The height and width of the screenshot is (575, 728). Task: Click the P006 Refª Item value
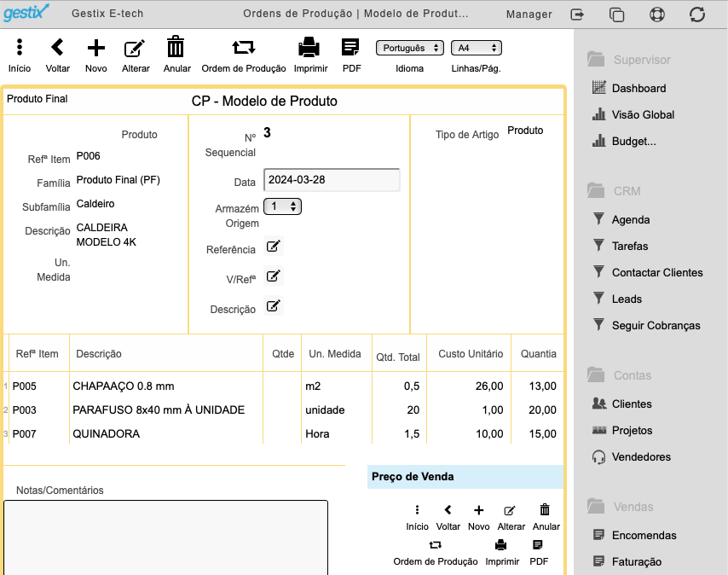[x=88, y=155]
